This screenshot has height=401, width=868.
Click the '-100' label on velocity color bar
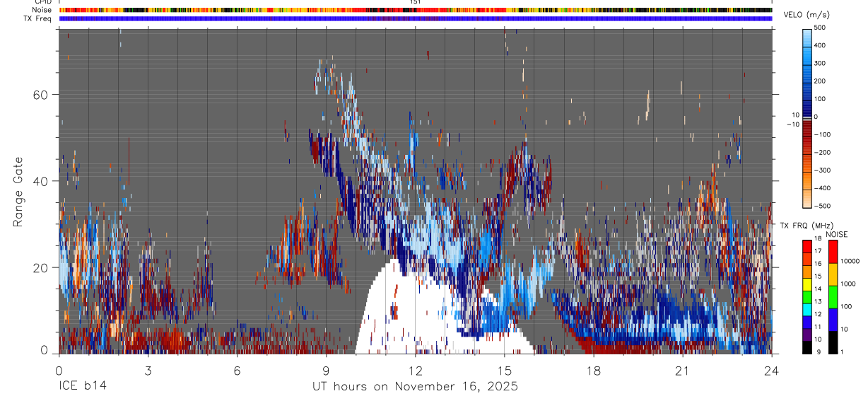point(822,134)
